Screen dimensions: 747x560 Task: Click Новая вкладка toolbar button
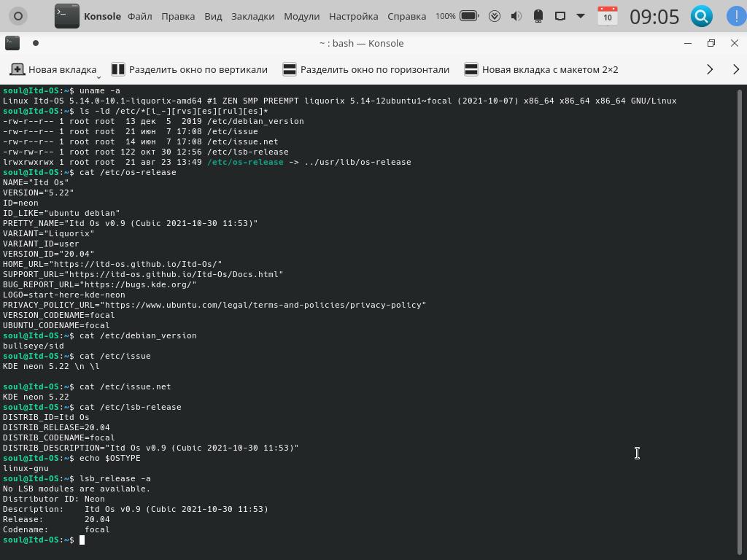(53, 69)
